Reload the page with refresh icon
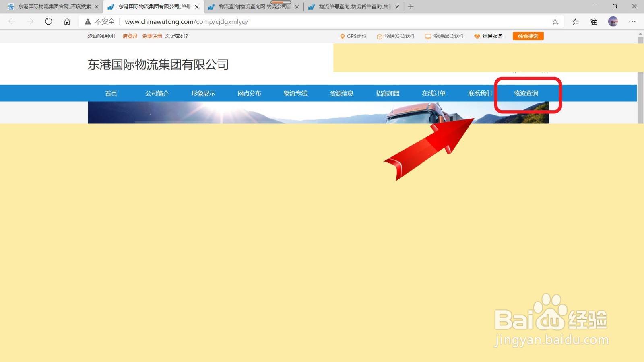The image size is (644, 362). click(49, 21)
